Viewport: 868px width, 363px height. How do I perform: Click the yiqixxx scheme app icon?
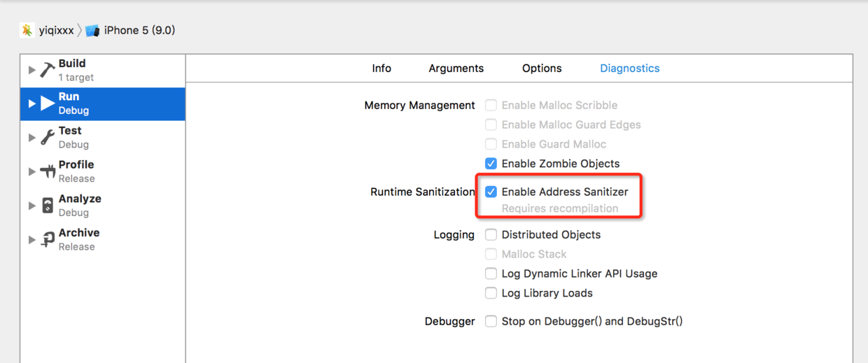pyautogui.click(x=27, y=30)
